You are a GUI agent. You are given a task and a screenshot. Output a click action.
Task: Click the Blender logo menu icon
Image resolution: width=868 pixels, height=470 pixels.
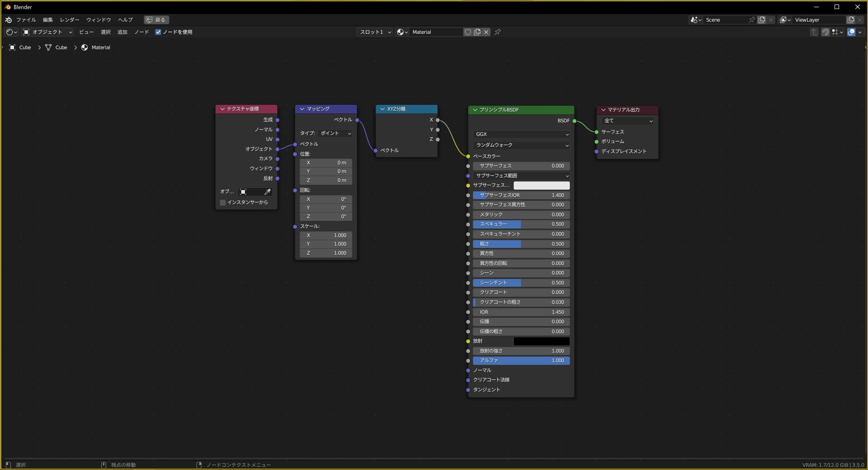click(9, 20)
